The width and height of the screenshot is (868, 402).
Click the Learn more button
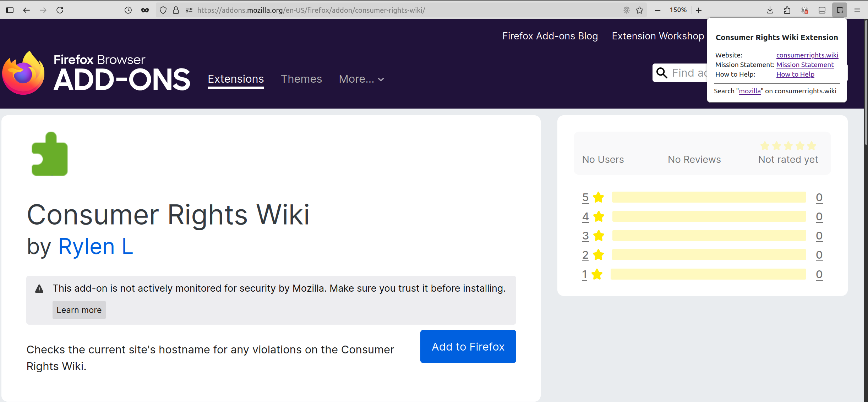coord(79,310)
